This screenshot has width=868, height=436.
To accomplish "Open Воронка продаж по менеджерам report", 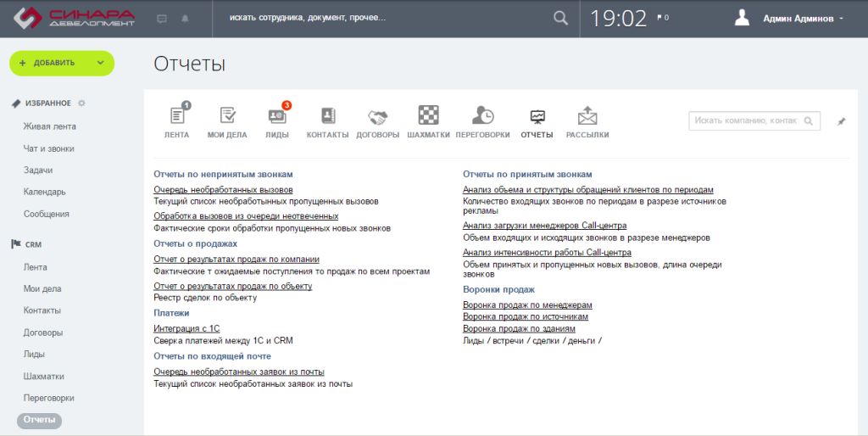I will (x=527, y=305).
